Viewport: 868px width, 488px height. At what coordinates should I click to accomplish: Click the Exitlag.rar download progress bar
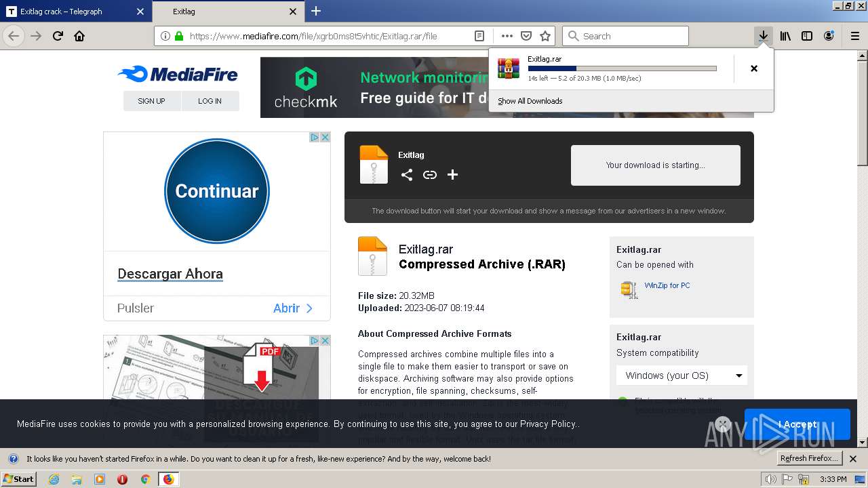click(x=622, y=68)
